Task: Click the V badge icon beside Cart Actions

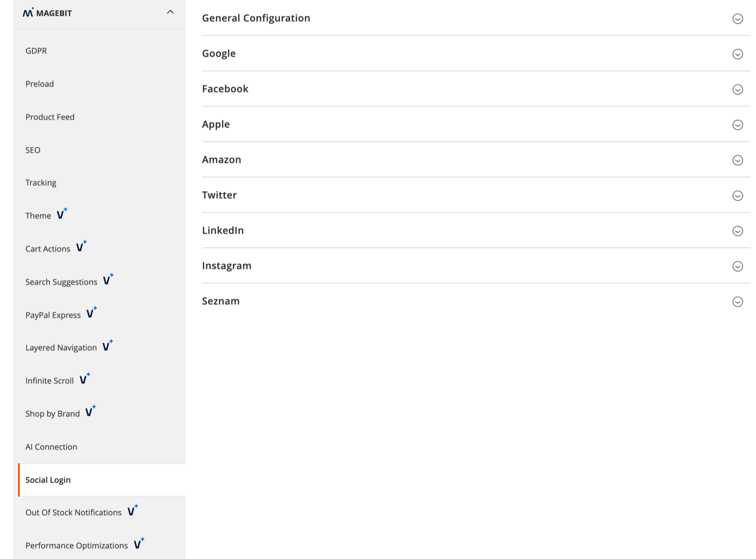Action: tap(81, 247)
